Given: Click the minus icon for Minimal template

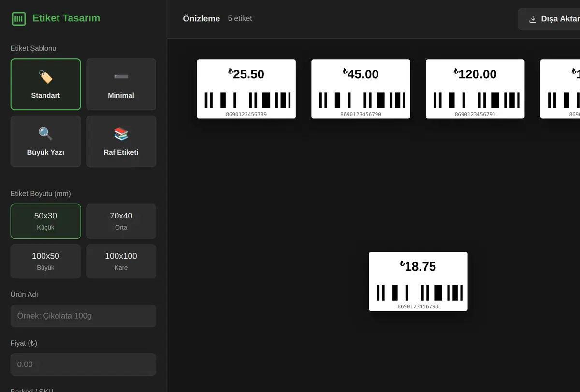Looking at the screenshot, I should click(121, 77).
